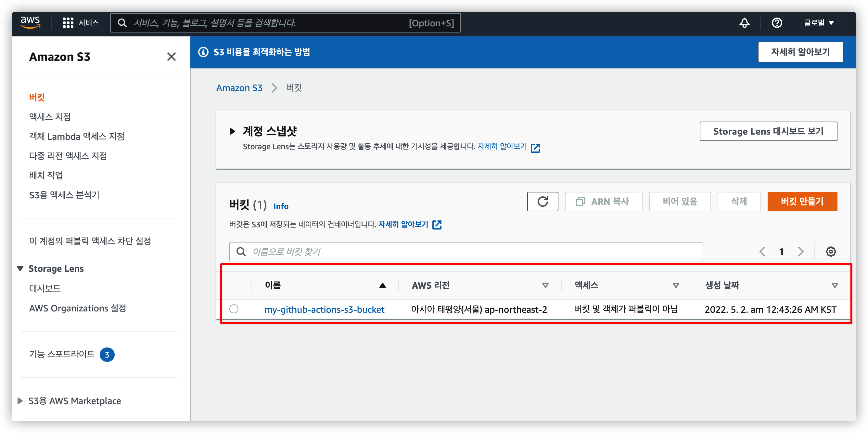
Task: Open the services grid menu icon
Action: coord(68,23)
